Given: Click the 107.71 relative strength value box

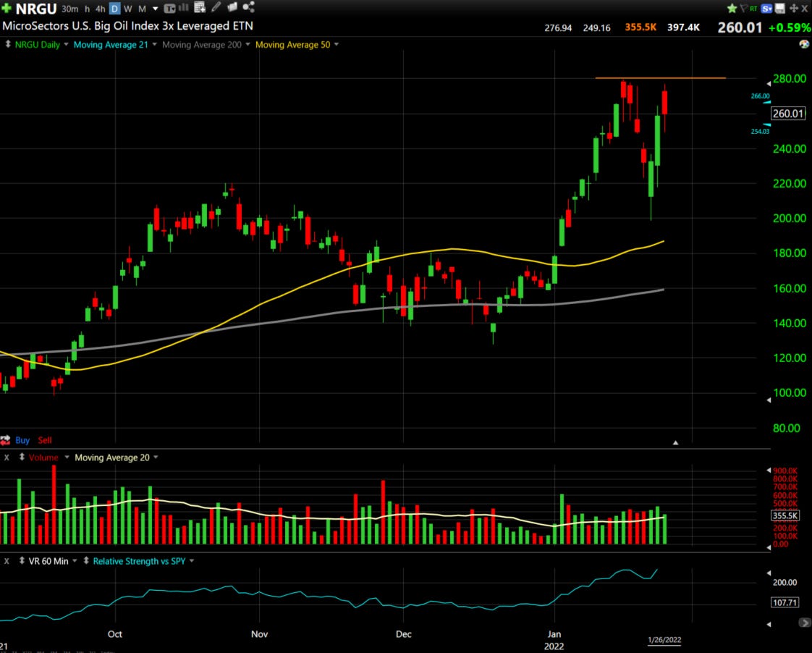Looking at the screenshot, I should click(784, 602).
